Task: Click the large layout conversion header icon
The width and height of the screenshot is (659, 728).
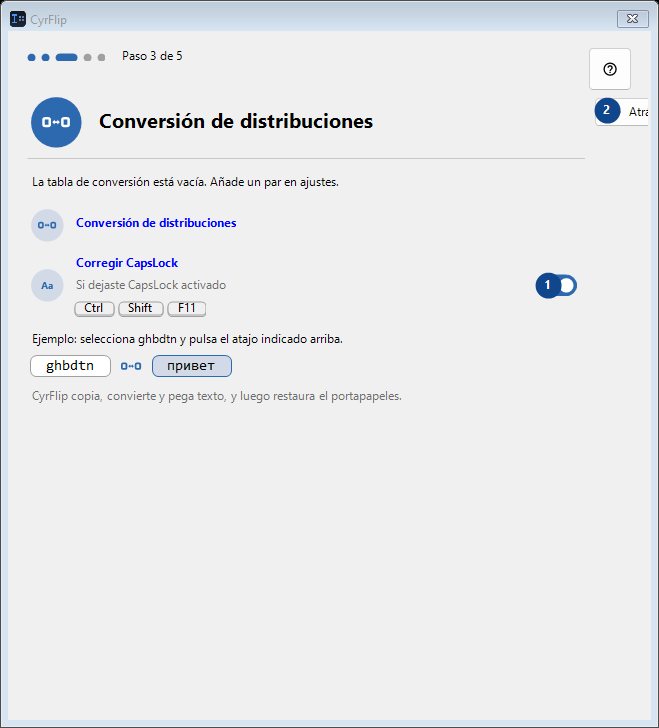Action: pyautogui.click(x=56, y=122)
